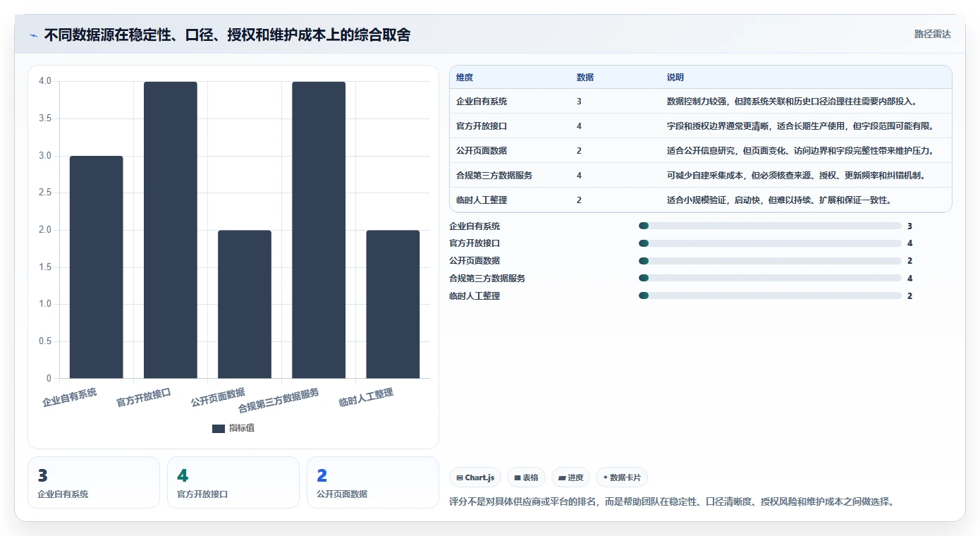Click the 进度 tag chip
Screen dimensions: 980x536
pos(570,477)
